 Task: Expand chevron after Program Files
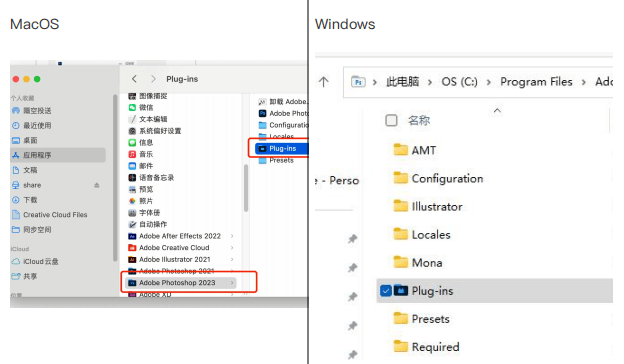click(x=584, y=82)
